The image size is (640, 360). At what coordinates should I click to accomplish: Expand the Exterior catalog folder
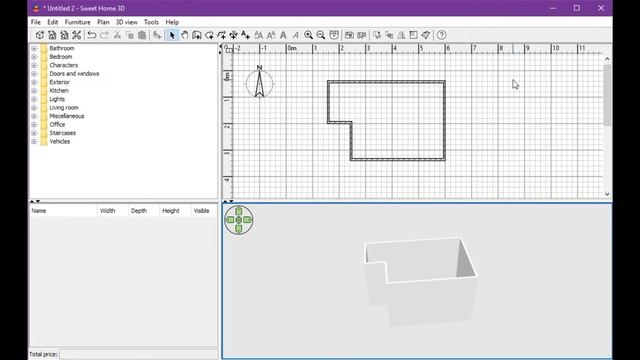(34, 82)
